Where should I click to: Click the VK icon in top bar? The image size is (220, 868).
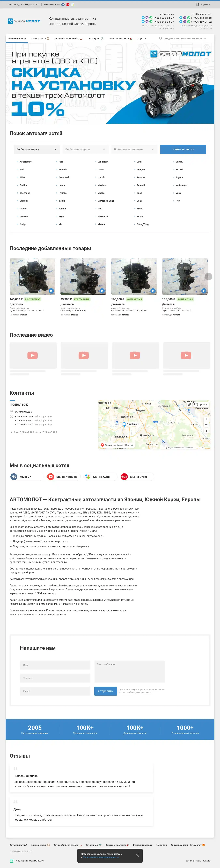pos(63,4)
